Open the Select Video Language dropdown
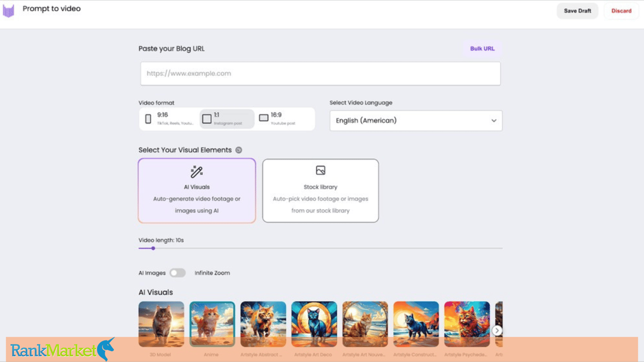This screenshot has width=644, height=362. [x=416, y=121]
